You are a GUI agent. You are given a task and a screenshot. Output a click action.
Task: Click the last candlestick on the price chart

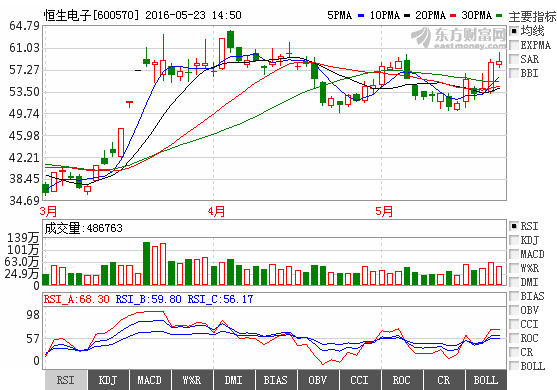tap(499, 63)
